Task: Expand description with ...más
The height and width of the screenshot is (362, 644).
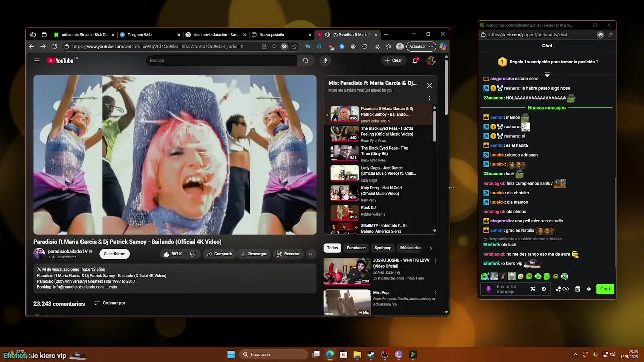Action: (x=111, y=287)
